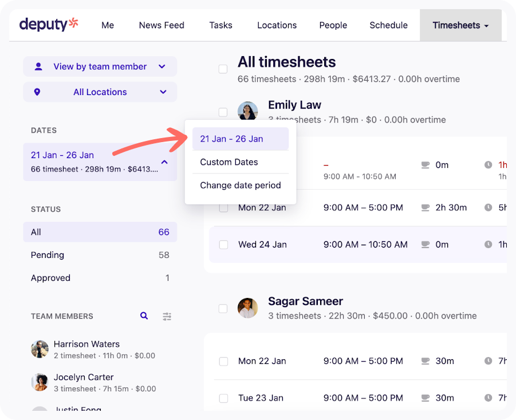Click Sagar Sameer's profile avatar
This screenshot has height=420, width=516.
tap(247, 308)
